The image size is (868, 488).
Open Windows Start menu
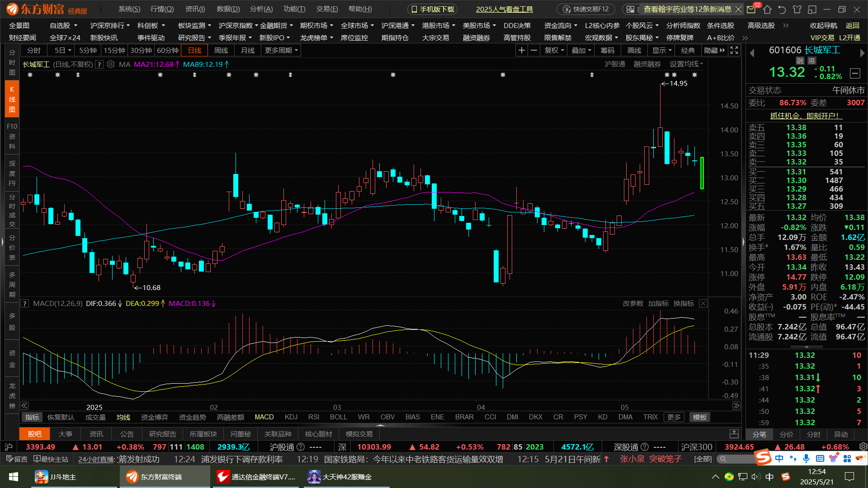tap(14, 477)
